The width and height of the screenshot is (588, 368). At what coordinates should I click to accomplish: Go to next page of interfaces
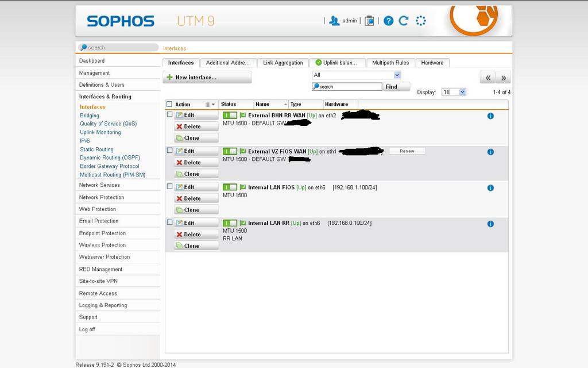click(503, 78)
